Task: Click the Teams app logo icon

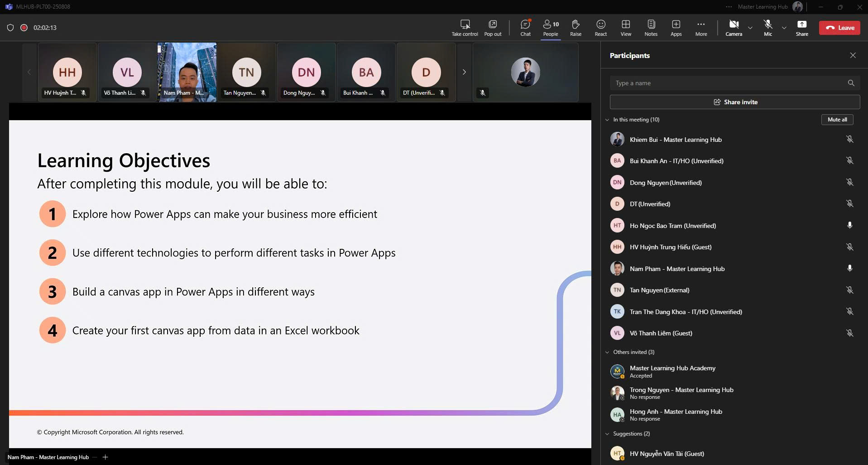Action: point(9,7)
